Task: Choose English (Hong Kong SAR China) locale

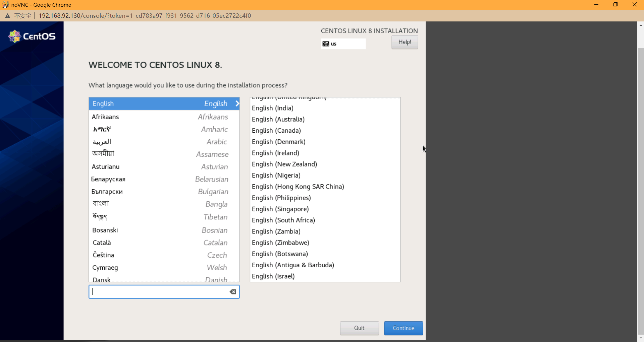Action: 325,187
